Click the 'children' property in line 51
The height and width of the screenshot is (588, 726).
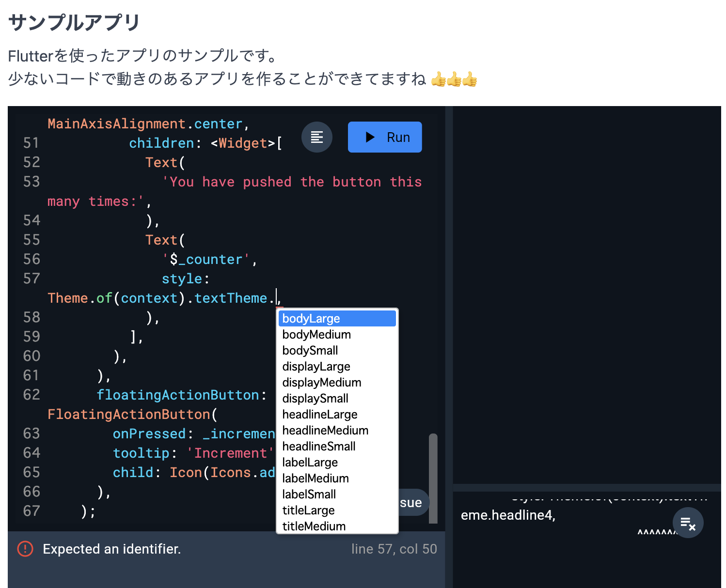coord(161,143)
